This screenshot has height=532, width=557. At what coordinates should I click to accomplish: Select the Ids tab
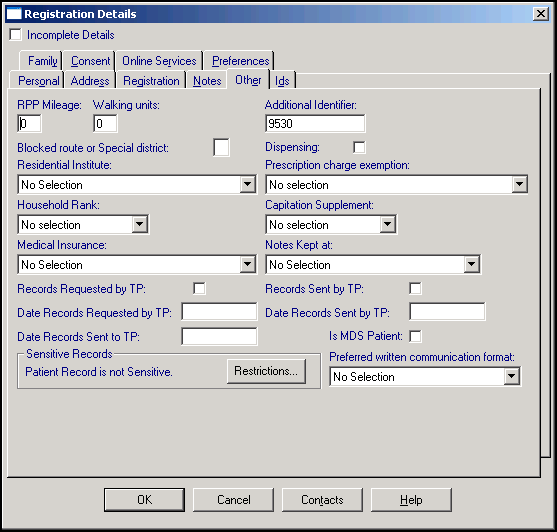pos(282,81)
